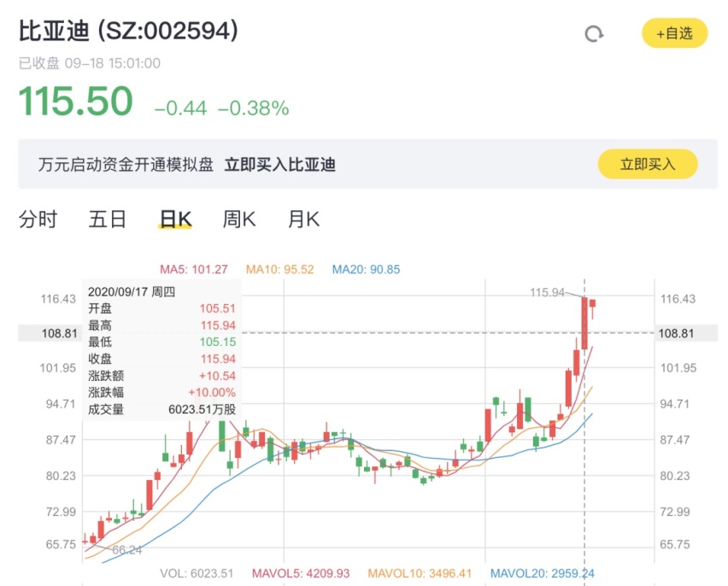The image size is (728, 586).
Task: Switch to the 周K tab
Action: [x=239, y=220]
